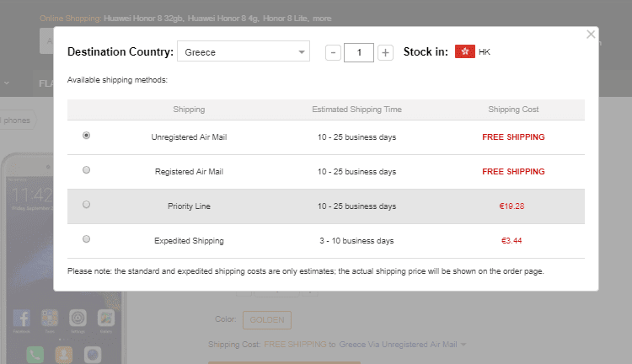
Task: Close the shipping methods popup
Action: [x=591, y=35]
